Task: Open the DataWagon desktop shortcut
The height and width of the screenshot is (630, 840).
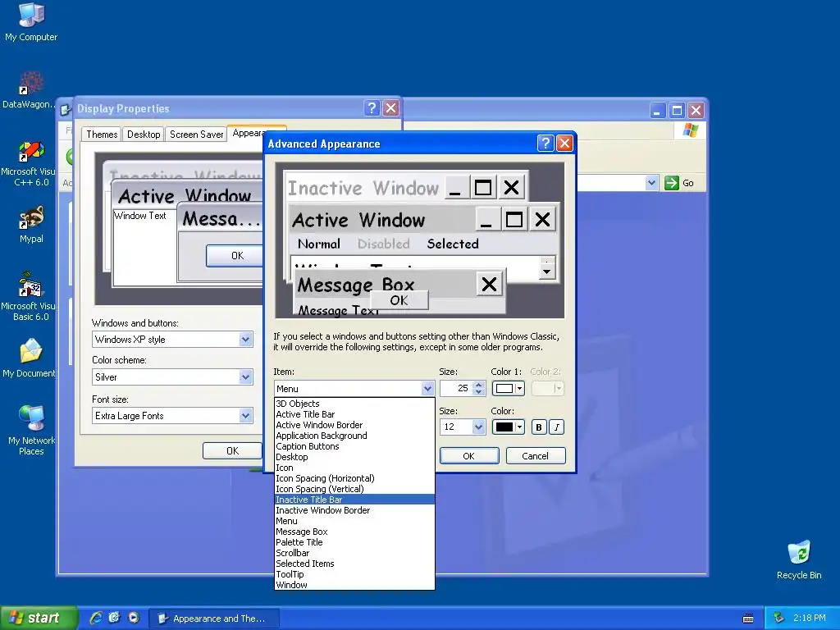Action: click(x=29, y=89)
